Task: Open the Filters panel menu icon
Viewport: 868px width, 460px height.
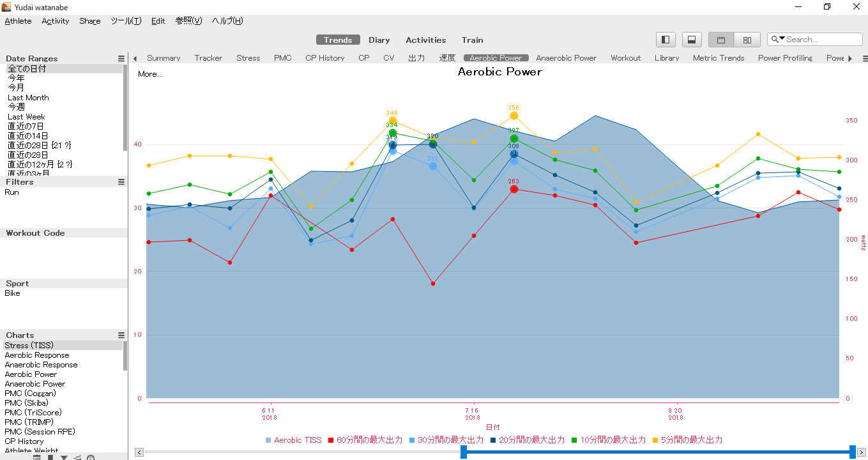Action: (x=121, y=182)
